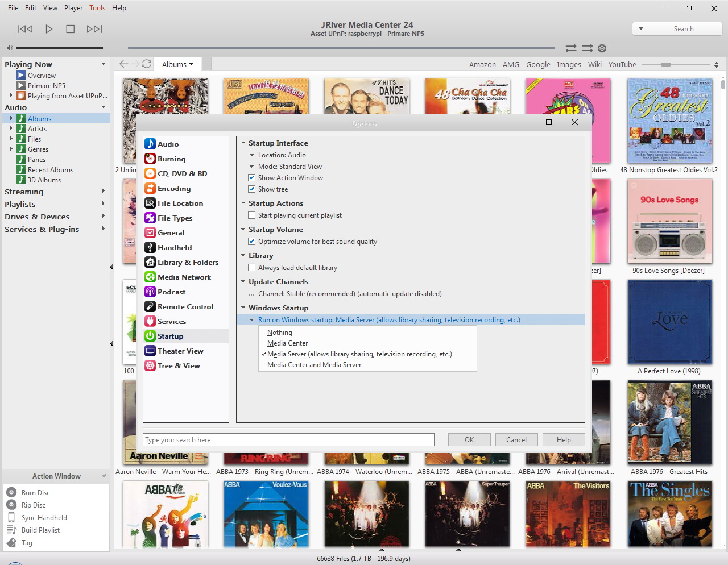Open the Tools menu
Viewport: 728px width, 565px height.
(x=97, y=8)
